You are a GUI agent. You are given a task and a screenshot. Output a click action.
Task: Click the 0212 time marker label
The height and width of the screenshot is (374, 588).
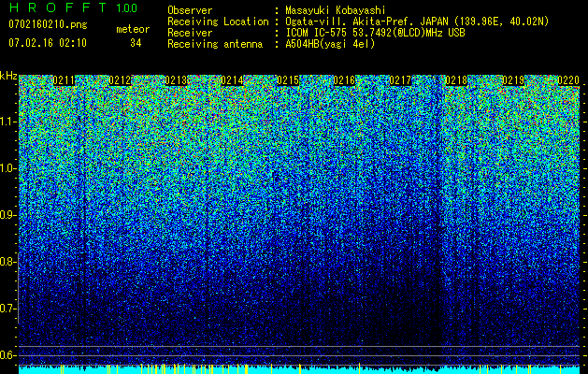[120, 80]
